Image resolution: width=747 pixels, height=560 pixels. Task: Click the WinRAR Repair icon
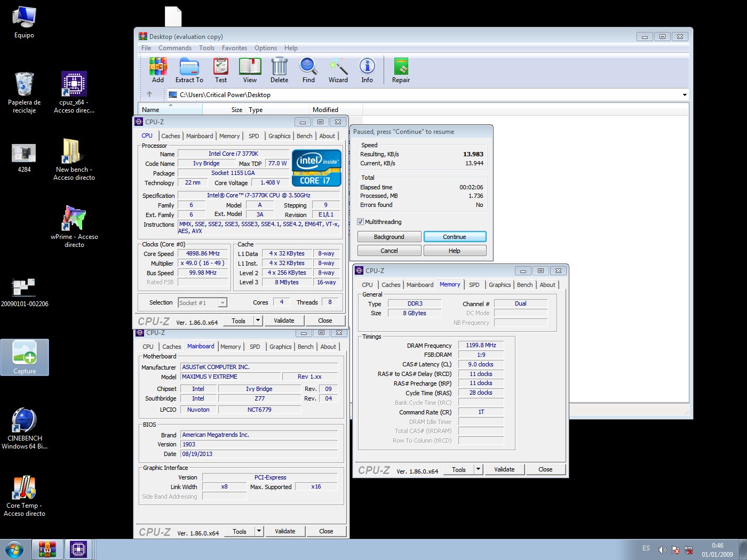(x=401, y=70)
